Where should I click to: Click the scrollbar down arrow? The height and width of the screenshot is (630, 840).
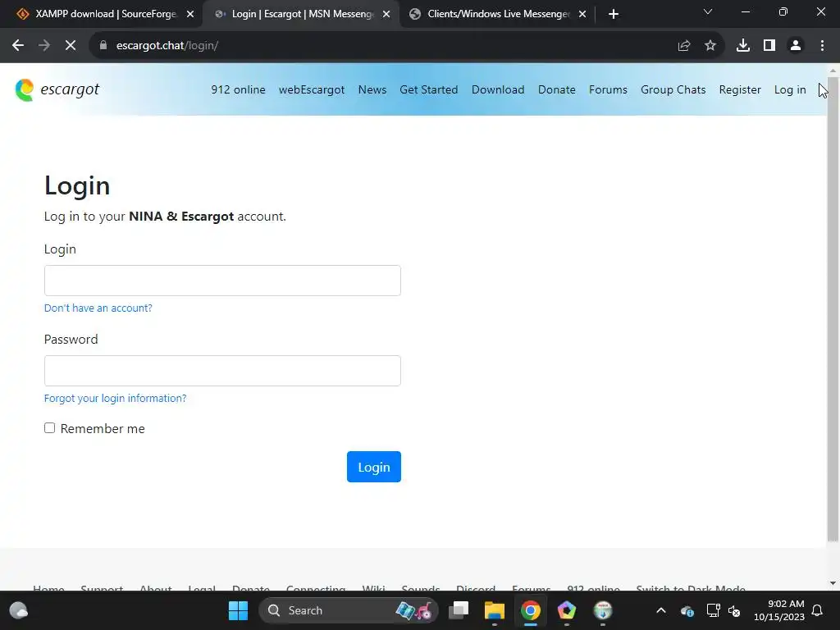[x=833, y=583]
